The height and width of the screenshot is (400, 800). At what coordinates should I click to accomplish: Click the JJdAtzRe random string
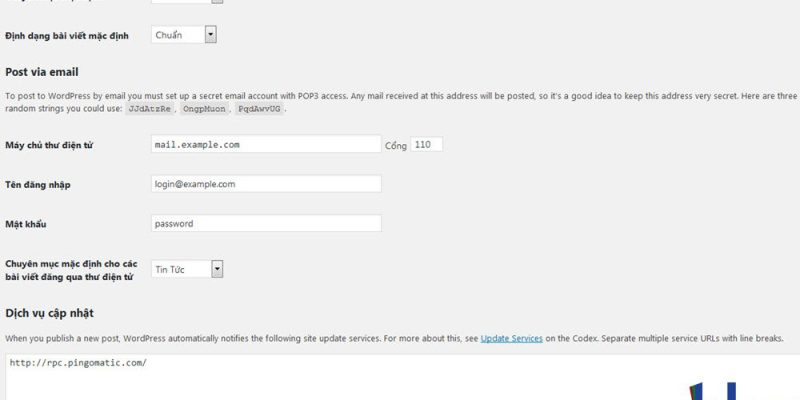click(x=152, y=108)
